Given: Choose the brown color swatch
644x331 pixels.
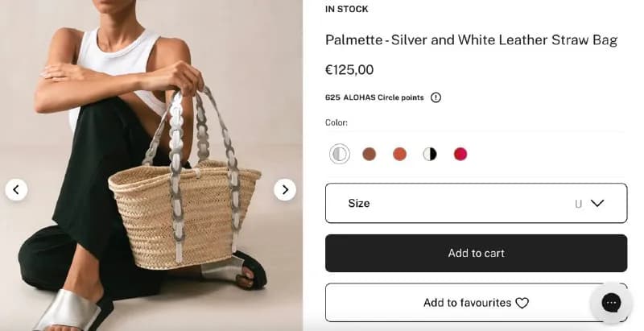Looking at the screenshot, I should point(369,154).
